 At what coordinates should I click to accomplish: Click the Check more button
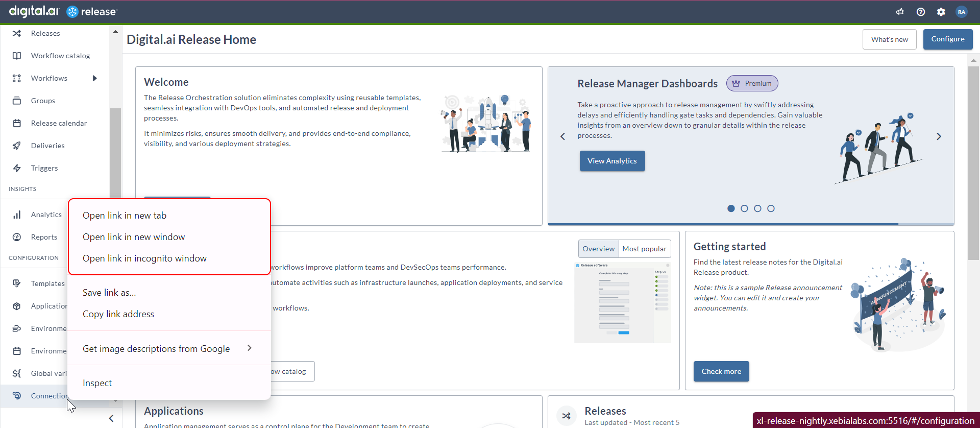[x=721, y=371]
